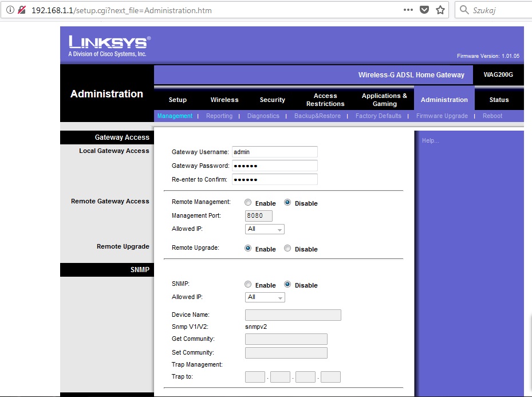Go to the Diagnostics subtab
532x397 pixels.
pos(263,116)
